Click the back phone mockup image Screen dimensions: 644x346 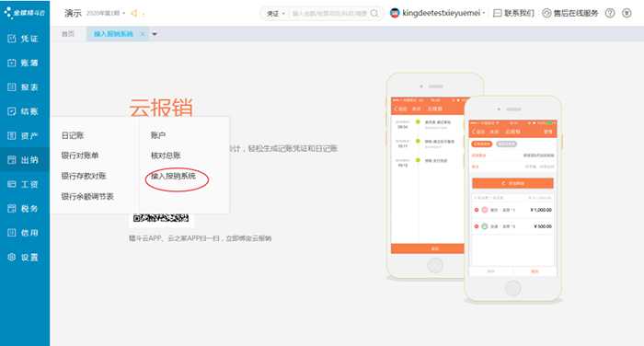click(425, 177)
